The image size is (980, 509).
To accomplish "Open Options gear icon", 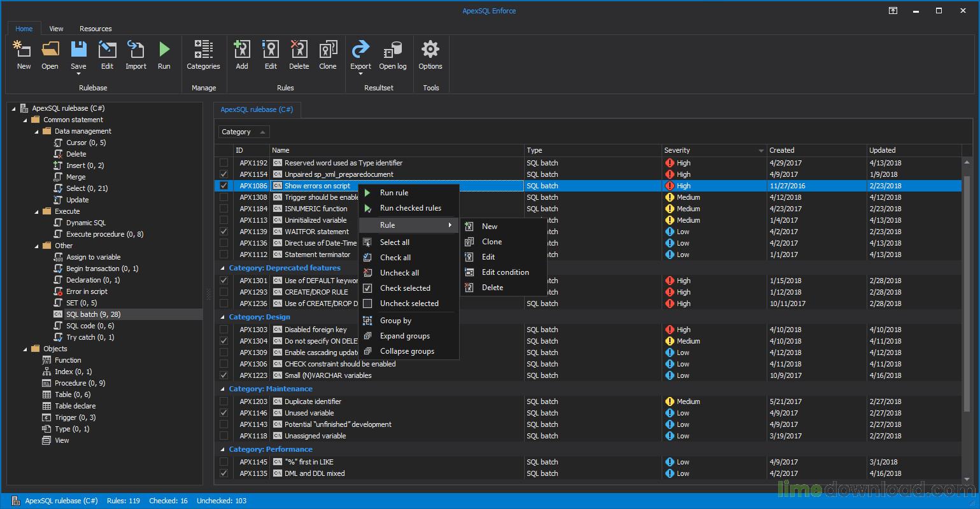I will 430,50.
